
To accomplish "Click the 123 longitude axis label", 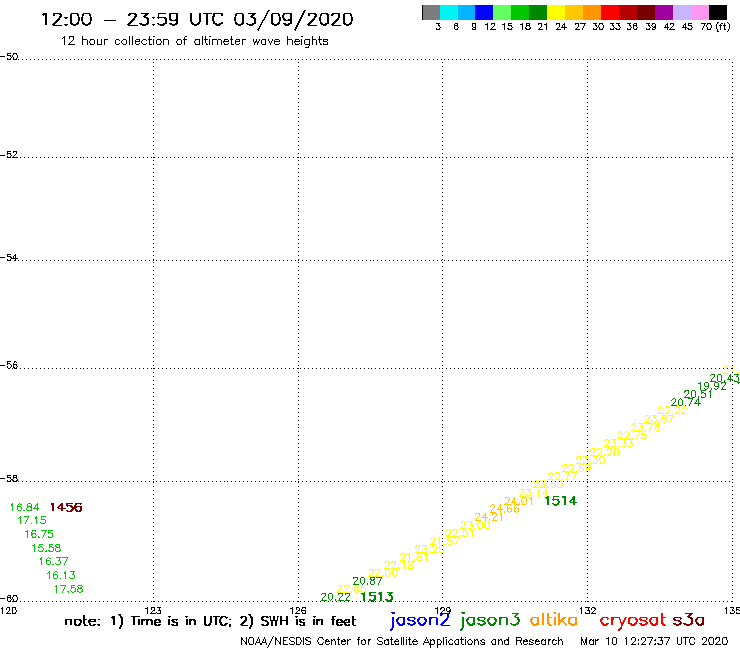I will pyautogui.click(x=153, y=611).
